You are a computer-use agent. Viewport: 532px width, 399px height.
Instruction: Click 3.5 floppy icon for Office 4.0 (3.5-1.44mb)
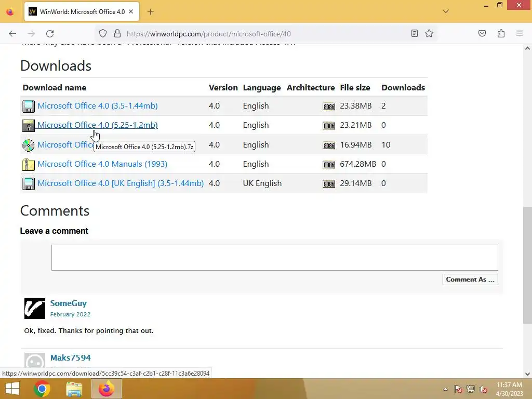point(29,106)
